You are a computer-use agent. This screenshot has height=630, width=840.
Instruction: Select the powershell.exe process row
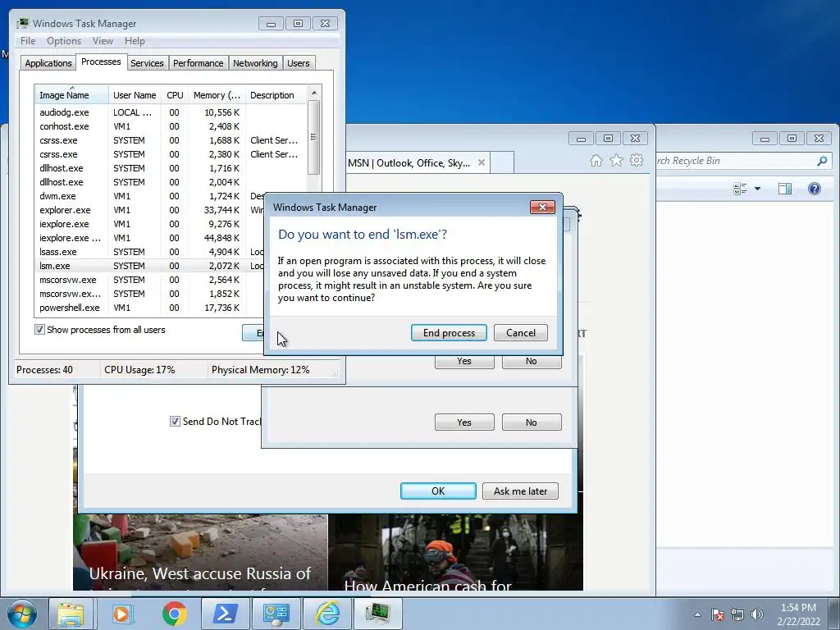(x=150, y=308)
